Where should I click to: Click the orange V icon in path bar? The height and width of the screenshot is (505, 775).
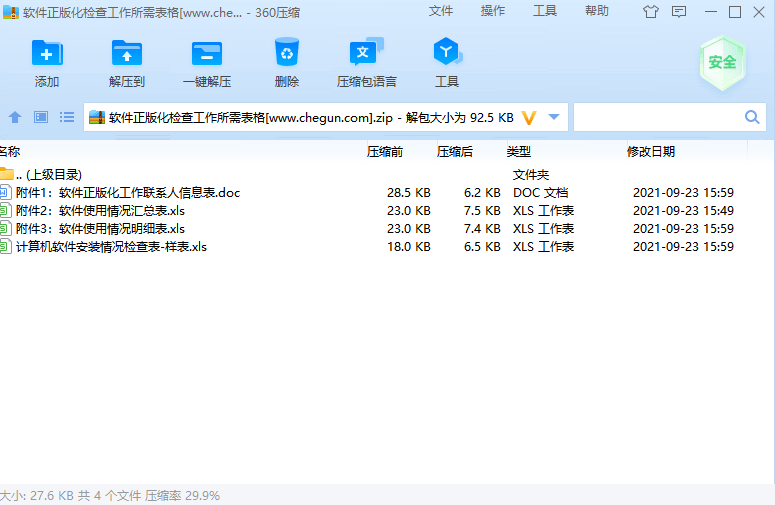click(529, 118)
